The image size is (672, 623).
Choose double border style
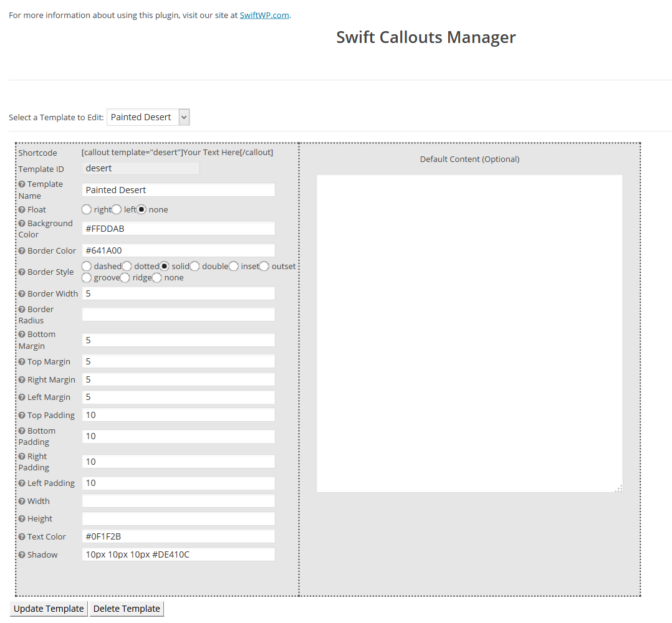pyautogui.click(x=194, y=266)
